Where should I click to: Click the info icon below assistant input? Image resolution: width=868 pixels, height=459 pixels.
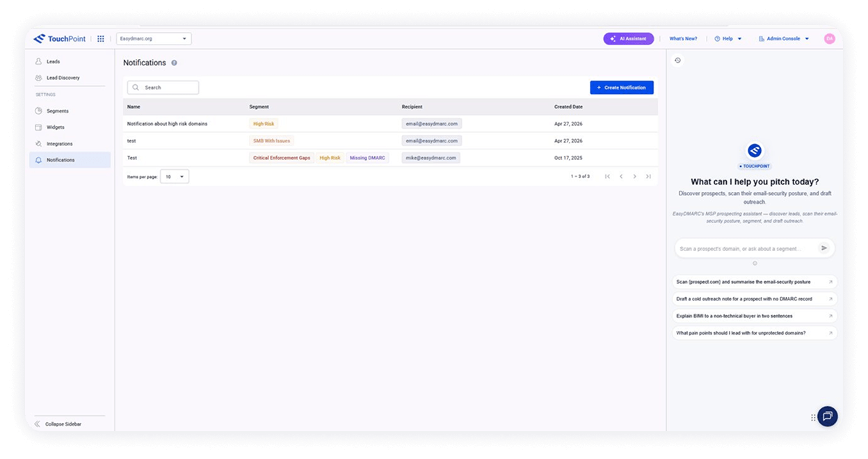pos(755,263)
